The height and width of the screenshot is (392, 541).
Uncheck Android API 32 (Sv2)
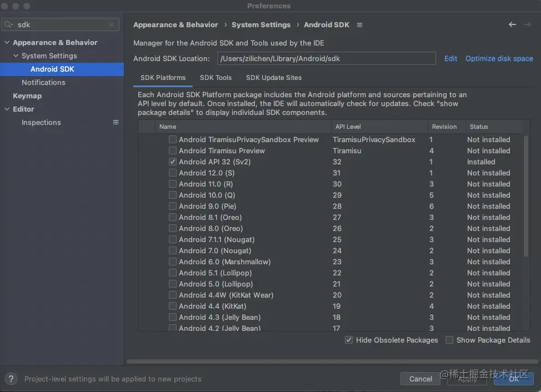tap(173, 162)
